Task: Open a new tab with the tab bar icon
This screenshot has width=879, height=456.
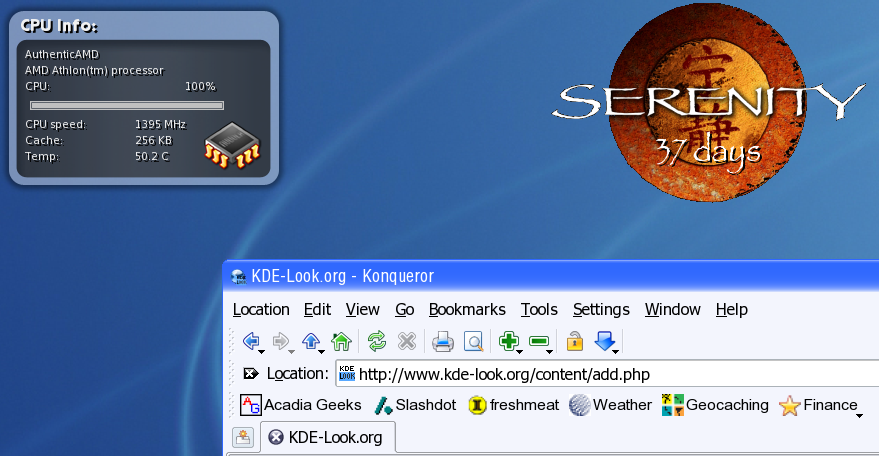Action: (x=243, y=437)
